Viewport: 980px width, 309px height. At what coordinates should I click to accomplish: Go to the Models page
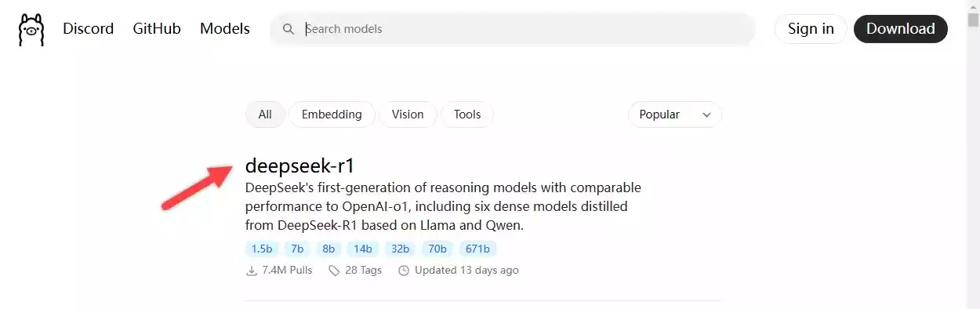[225, 29]
